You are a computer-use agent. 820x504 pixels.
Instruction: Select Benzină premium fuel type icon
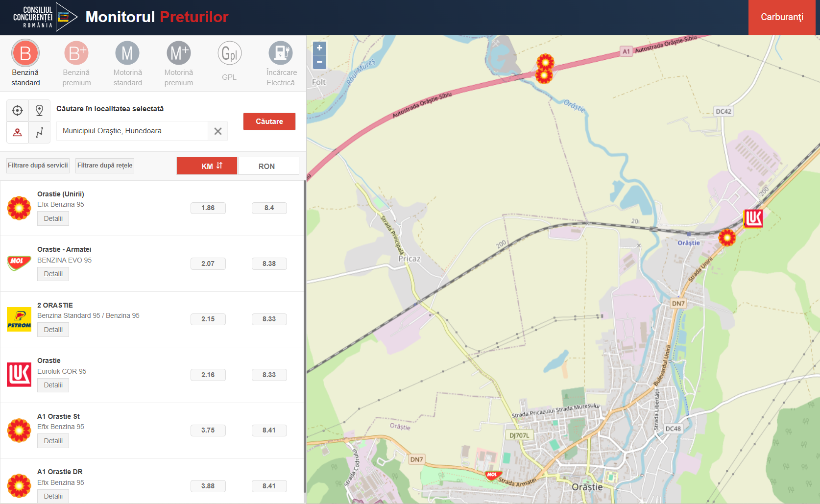tap(76, 53)
